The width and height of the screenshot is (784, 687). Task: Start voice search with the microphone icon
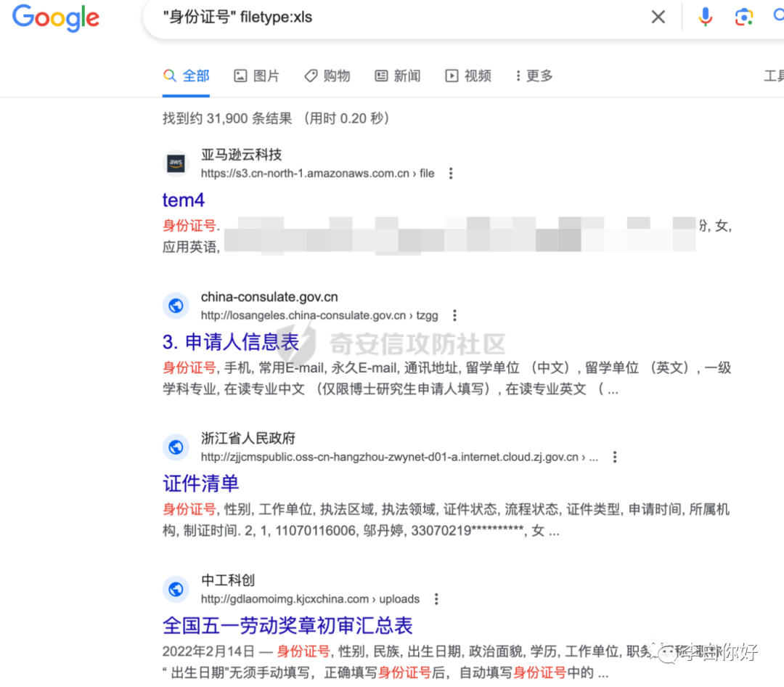point(705,17)
